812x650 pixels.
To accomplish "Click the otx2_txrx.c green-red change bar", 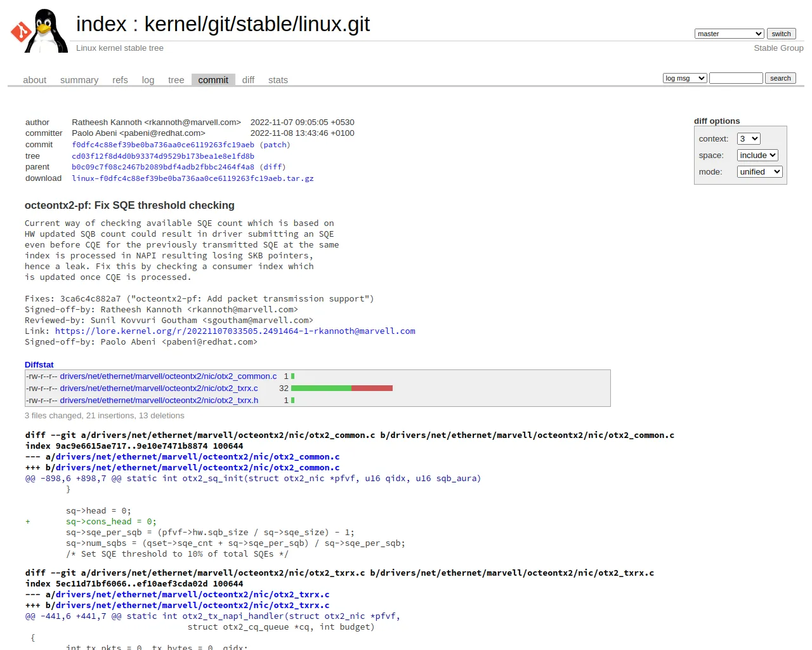I will 342,388.
